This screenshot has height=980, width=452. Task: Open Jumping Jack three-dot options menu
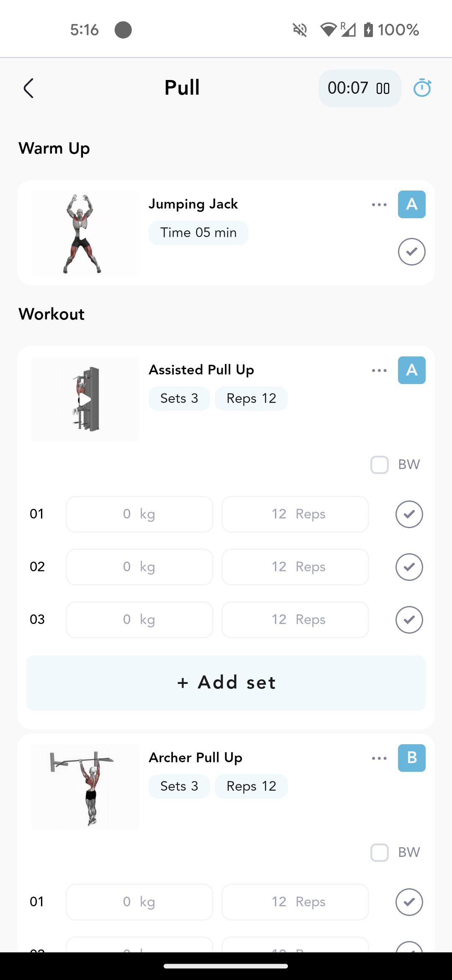tap(379, 205)
